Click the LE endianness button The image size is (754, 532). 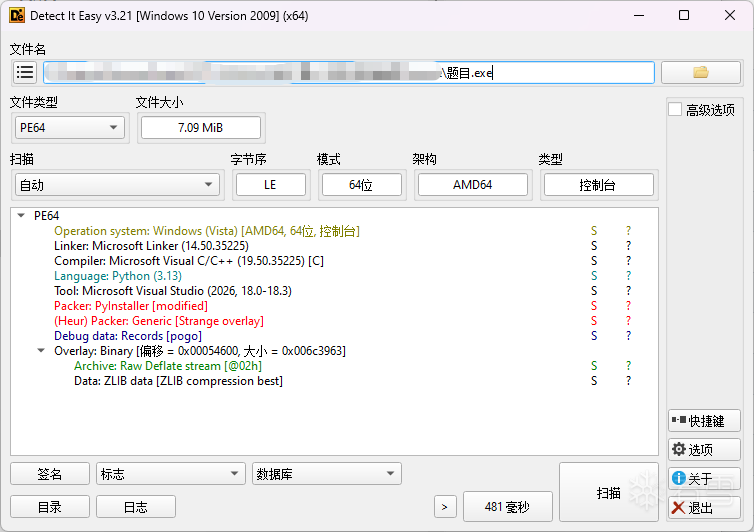click(270, 185)
